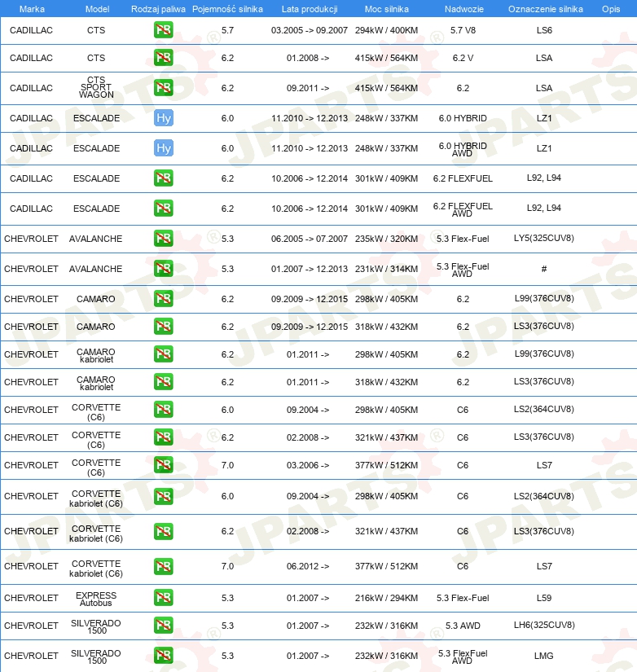Select LH6(325CUV8) engine code
The height and width of the screenshot is (672, 637).
544,625
